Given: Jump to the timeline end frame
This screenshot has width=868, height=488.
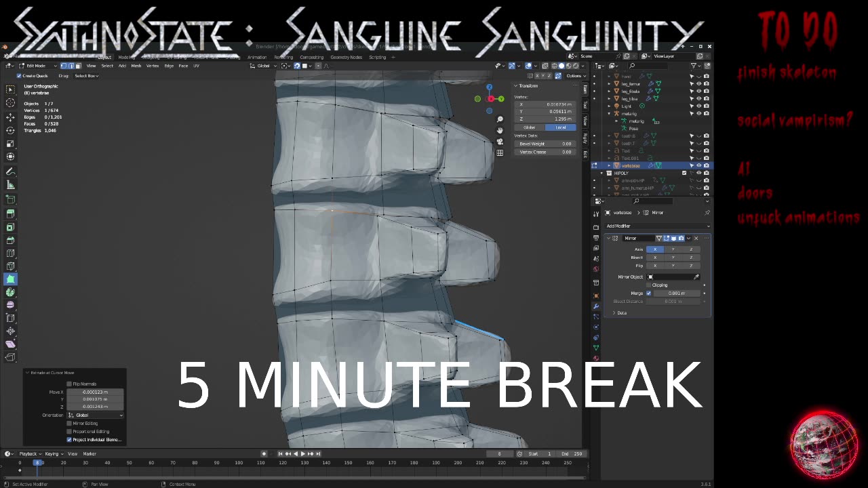Looking at the screenshot, I should point(317,453).
